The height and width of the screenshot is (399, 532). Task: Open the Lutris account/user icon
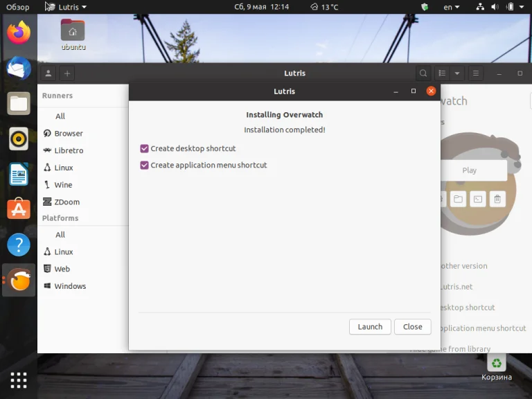(x=48, y=73)
